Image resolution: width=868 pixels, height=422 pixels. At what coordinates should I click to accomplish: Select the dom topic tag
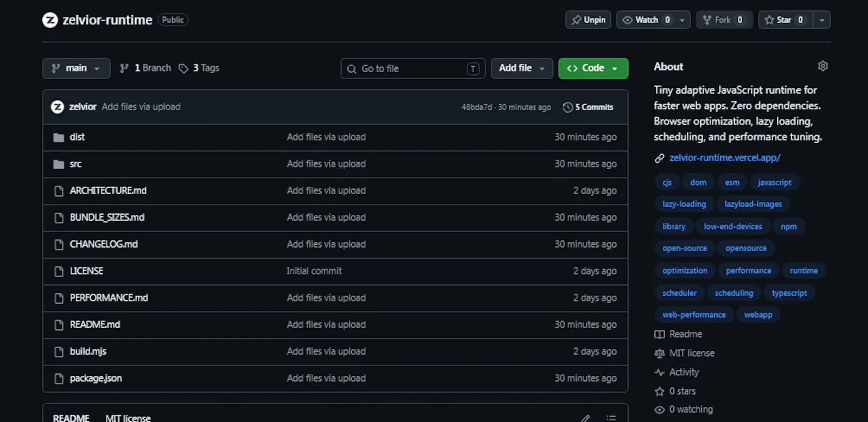point(698,183)
